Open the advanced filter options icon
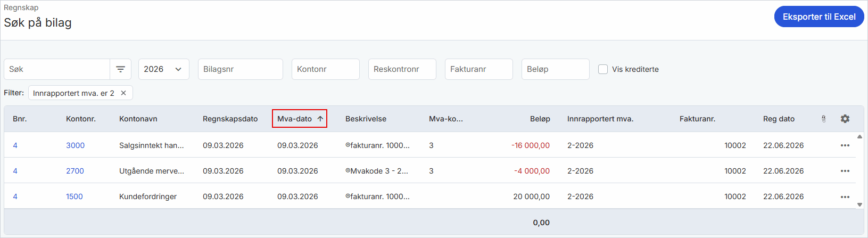Image resolution: width=868 pixels, height=238 pixels. (x=121, y=69)
